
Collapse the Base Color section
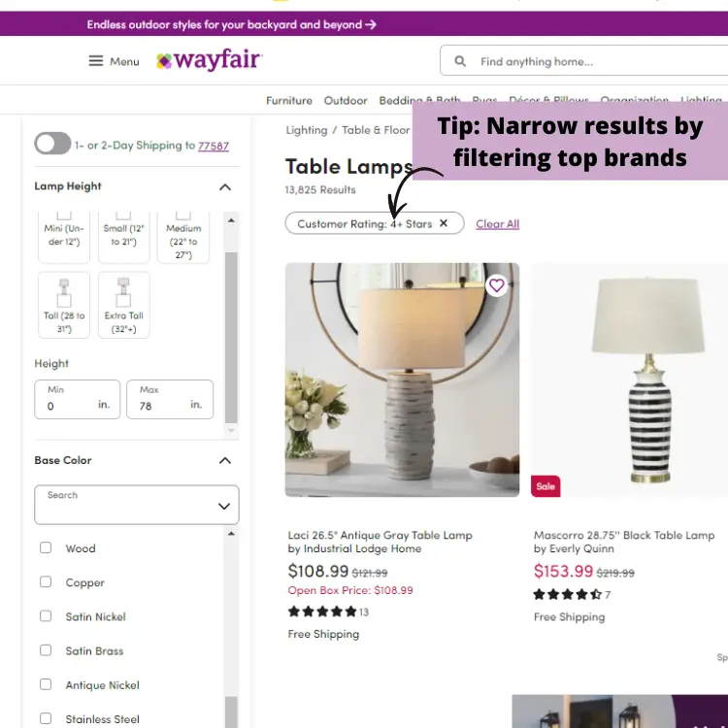tap(225, 460)
